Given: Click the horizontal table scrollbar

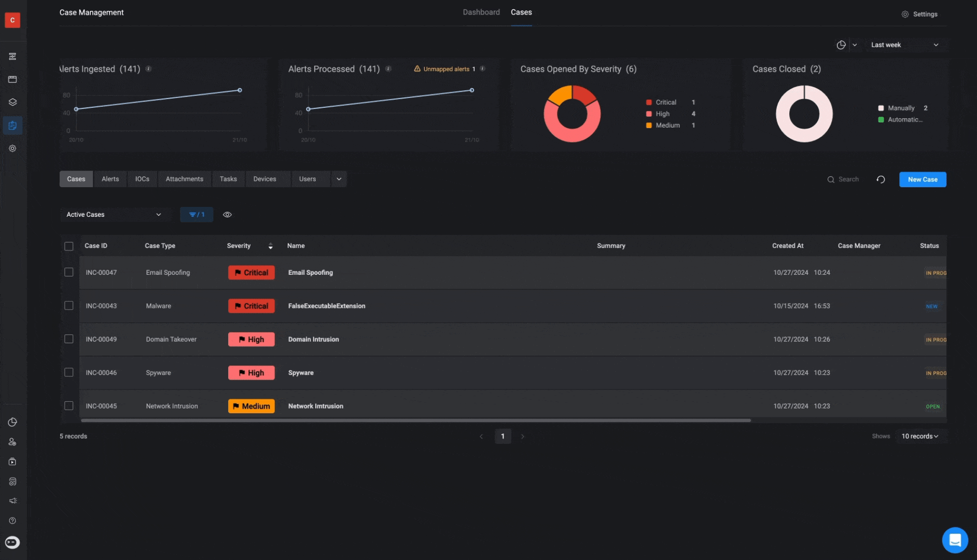Looking at the screenshot, I should [416, 421].
